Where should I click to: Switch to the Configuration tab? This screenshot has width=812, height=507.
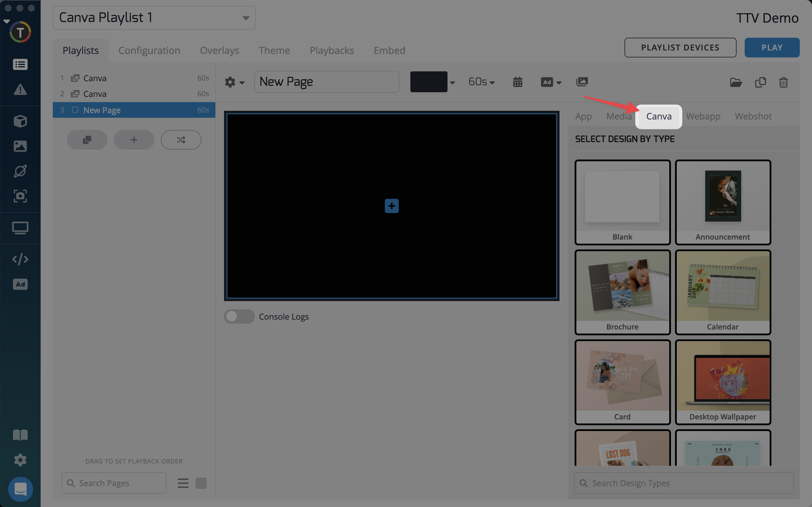pyautogui.click(x=149, y=50)
